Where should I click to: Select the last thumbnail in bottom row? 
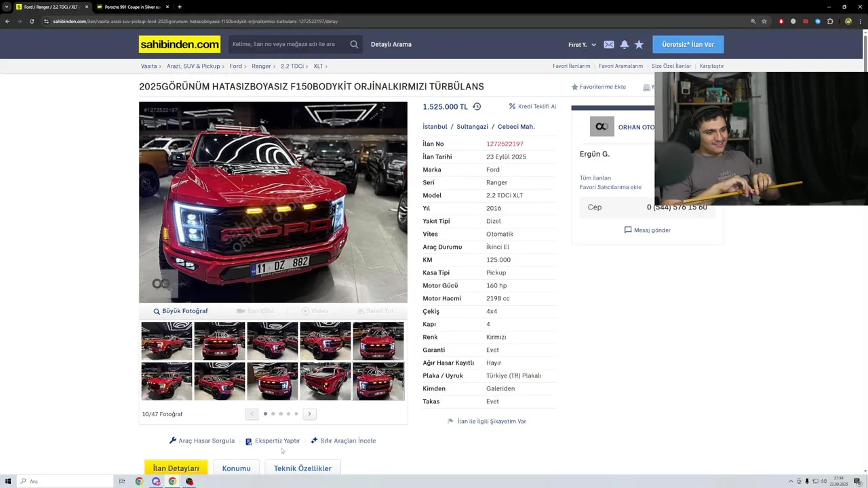point(378,381)
